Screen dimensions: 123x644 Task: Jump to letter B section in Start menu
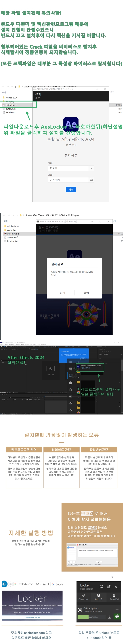(x=78, y=377)
